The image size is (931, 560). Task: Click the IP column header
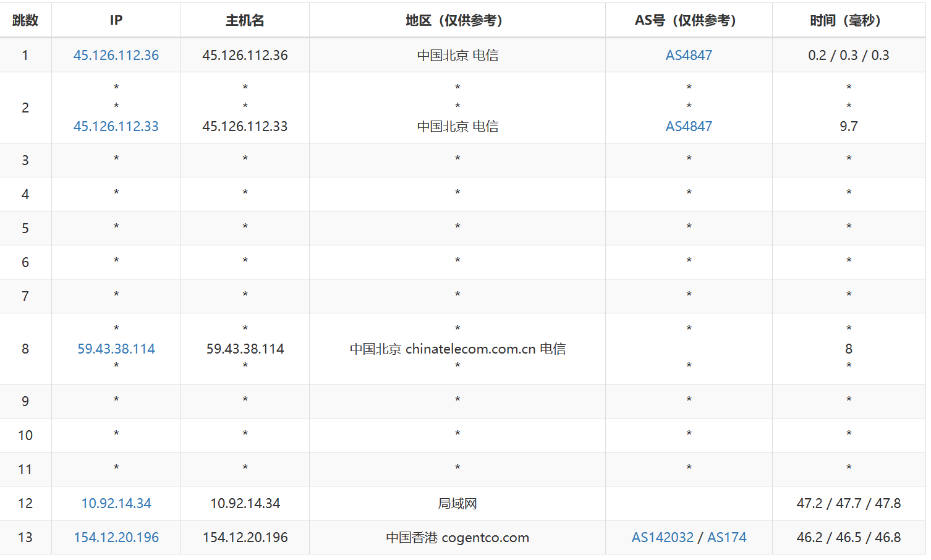(116, 20)
